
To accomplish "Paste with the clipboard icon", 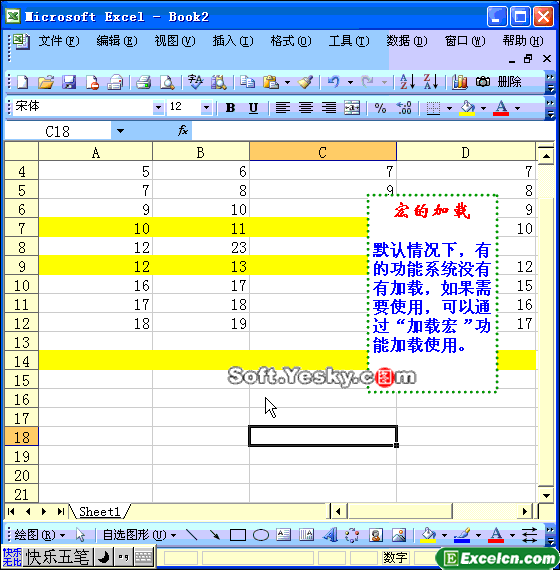I will pyautogui.click(x=271, y=82).
